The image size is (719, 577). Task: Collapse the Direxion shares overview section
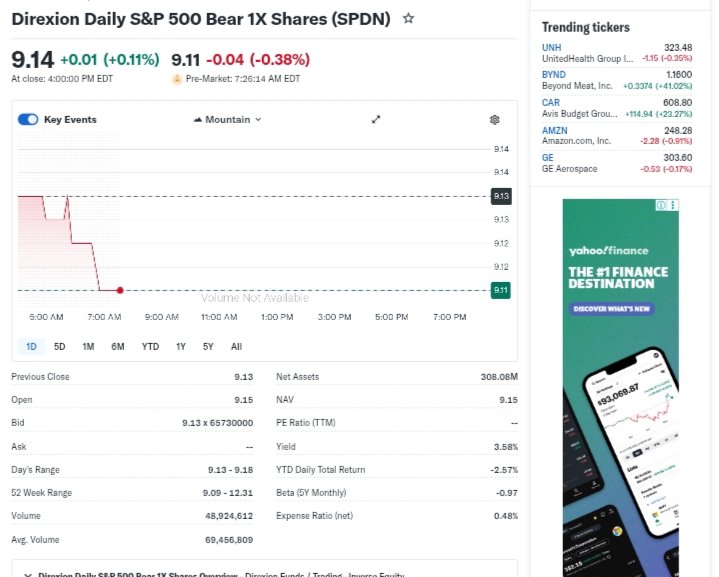point(27,575)
